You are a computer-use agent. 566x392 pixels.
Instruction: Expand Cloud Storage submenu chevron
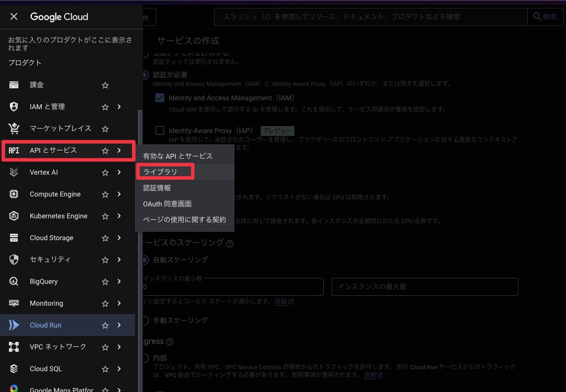point(119,238)
